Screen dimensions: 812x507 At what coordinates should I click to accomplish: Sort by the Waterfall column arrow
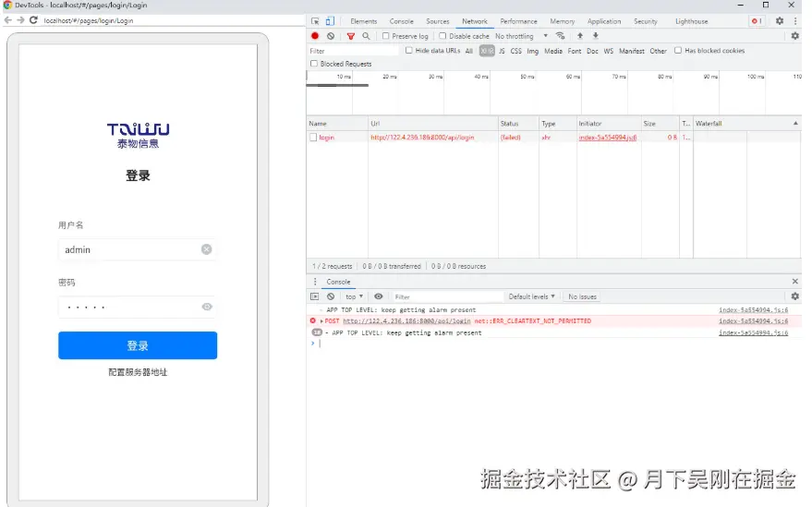[x=795, y=123]
